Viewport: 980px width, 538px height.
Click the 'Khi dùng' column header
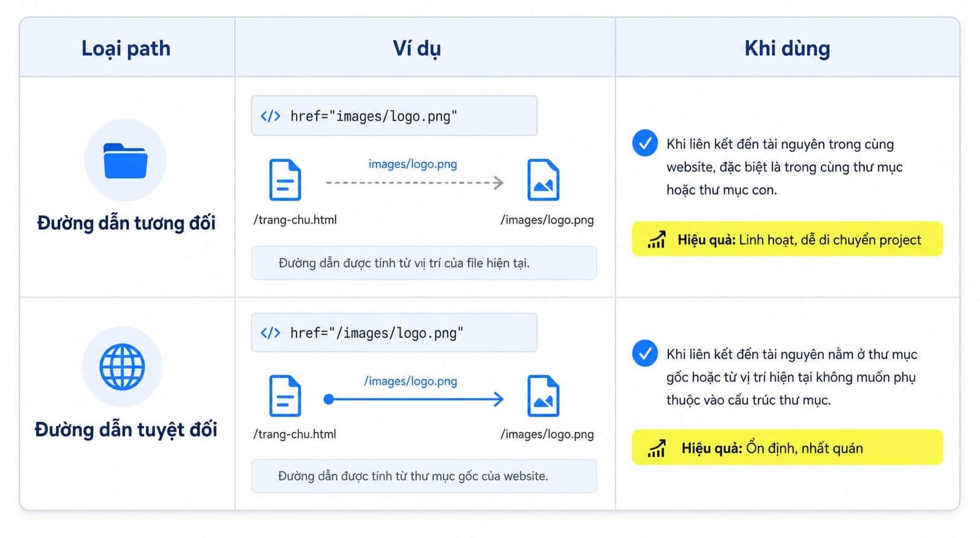[x=788, y=48]
